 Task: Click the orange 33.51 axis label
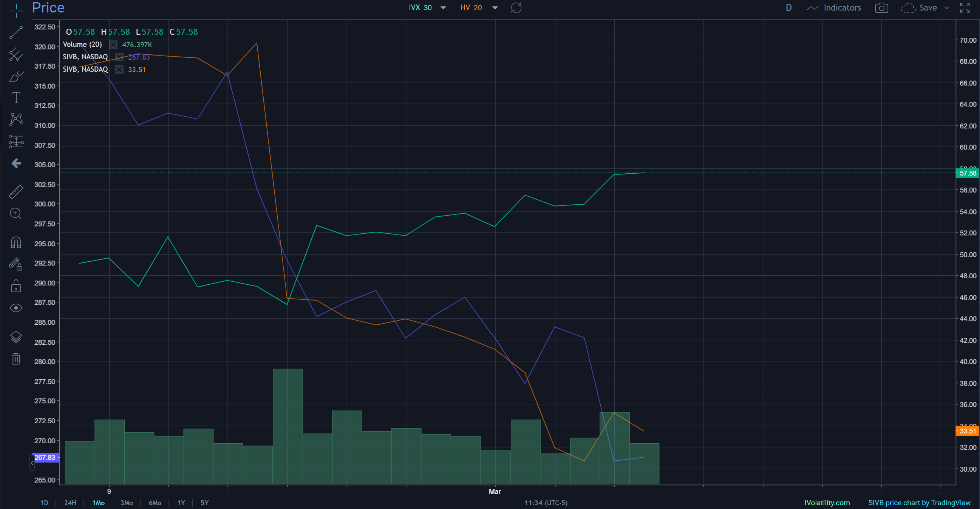(968, 431)
